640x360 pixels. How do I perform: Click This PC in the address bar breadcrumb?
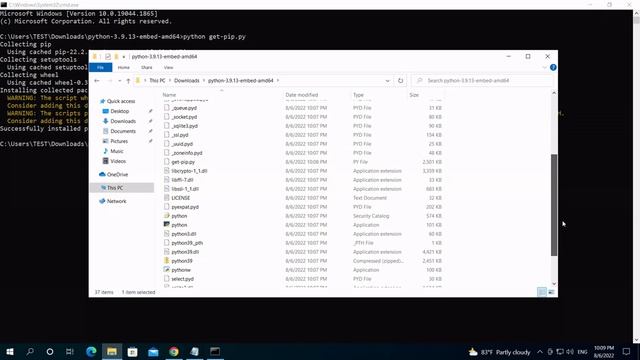(157, 81)
